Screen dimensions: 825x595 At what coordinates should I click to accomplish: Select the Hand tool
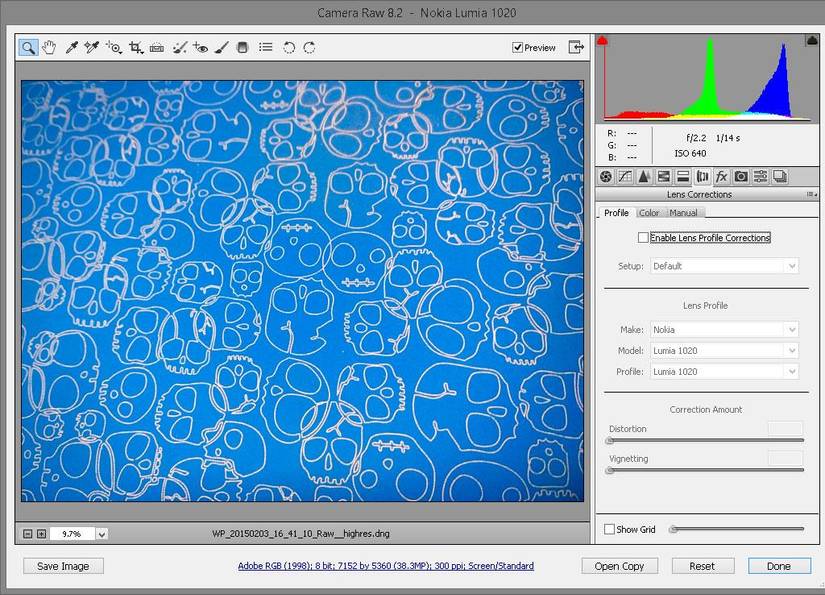[x=49, y=48]
